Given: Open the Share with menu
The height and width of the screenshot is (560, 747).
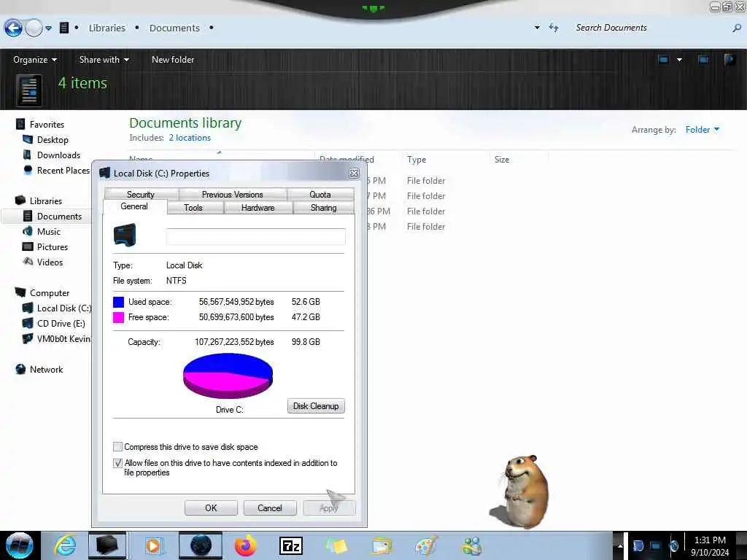Looking at the screenshot, I should [x=104, y=60].
